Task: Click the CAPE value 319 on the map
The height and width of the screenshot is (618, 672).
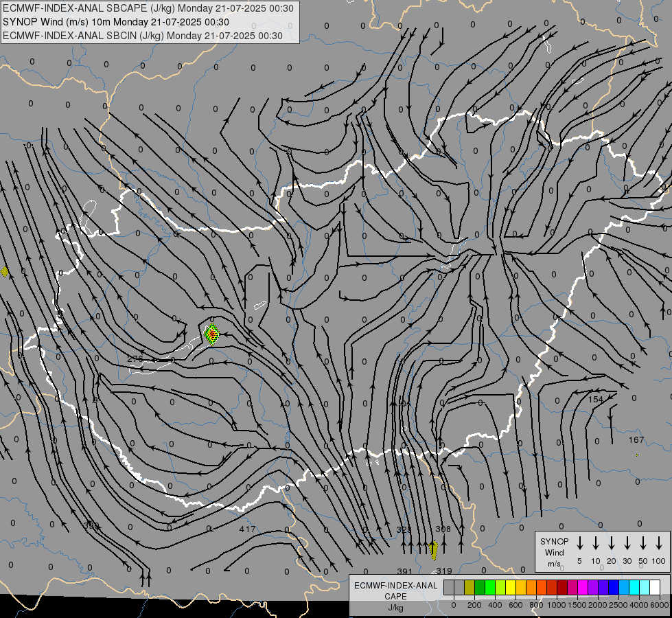Action: point(444,571)
